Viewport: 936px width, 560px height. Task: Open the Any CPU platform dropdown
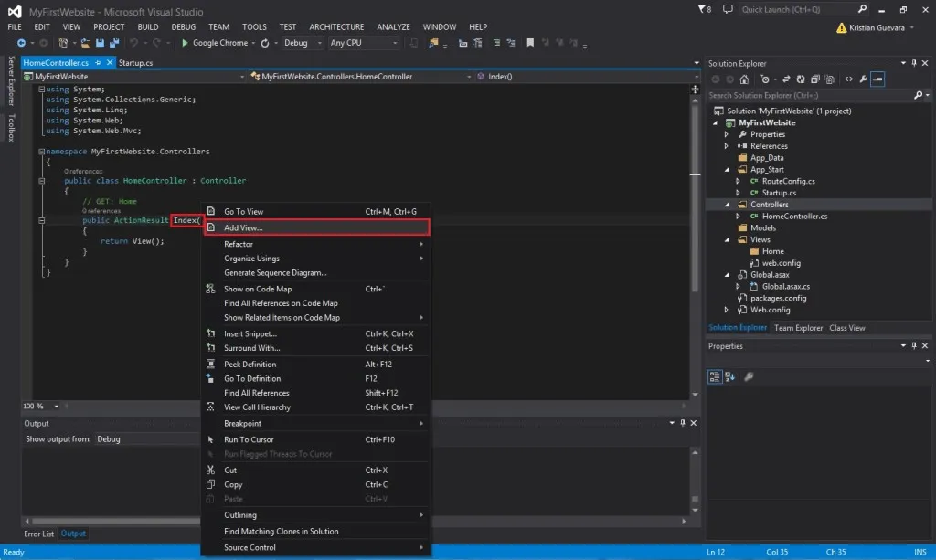(x=364, y=43)
